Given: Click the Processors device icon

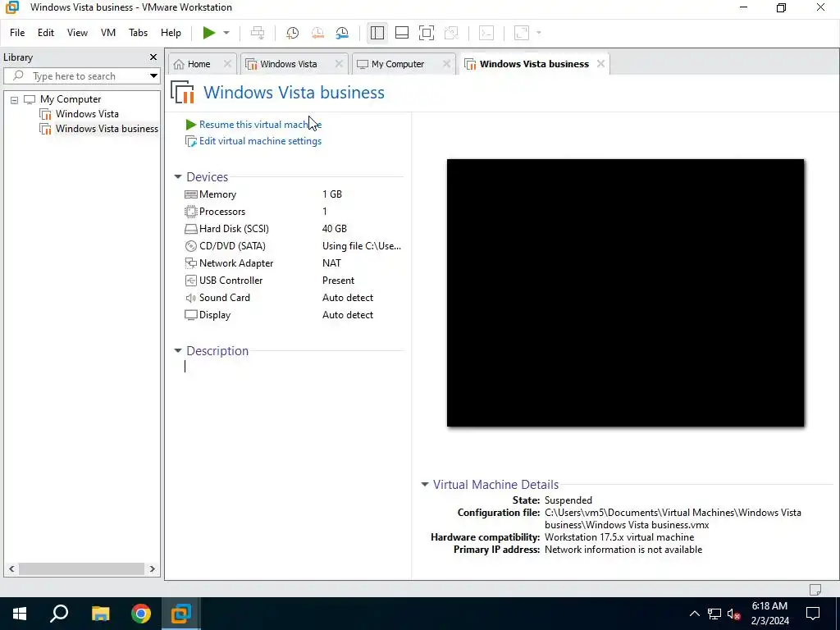Looking at the screenshot, I should coord(190,212).
